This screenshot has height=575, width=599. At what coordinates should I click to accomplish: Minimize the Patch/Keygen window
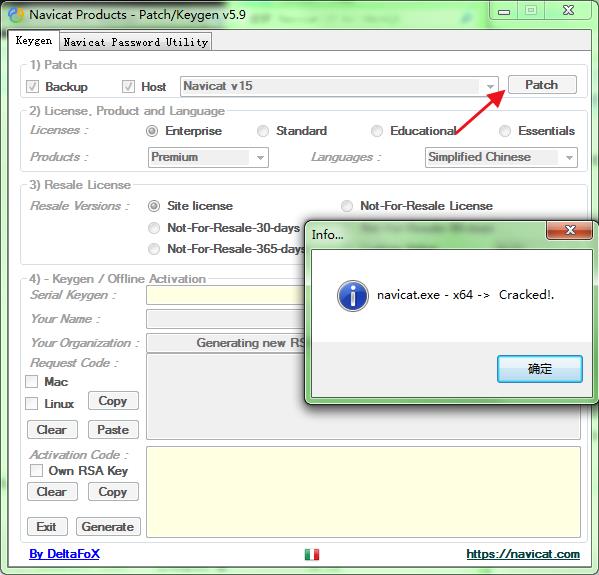tap(504, 11)
